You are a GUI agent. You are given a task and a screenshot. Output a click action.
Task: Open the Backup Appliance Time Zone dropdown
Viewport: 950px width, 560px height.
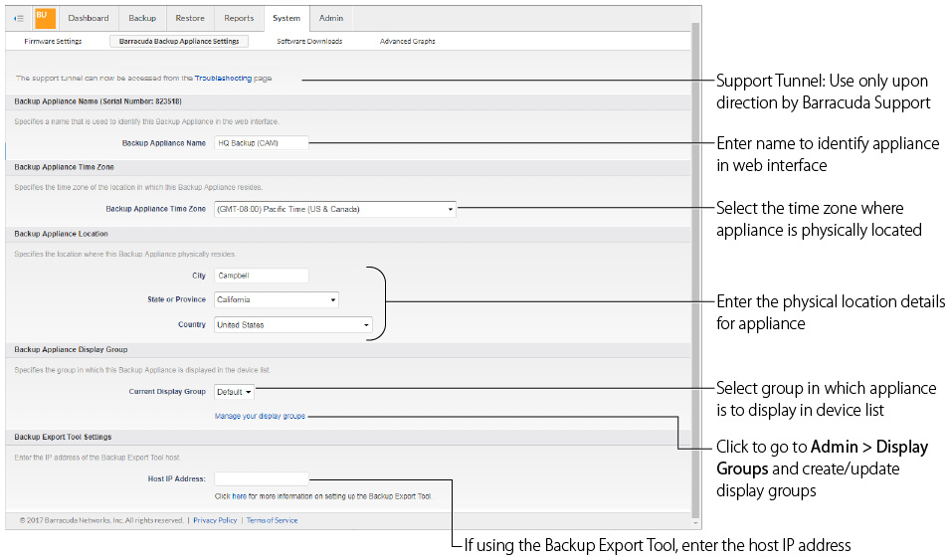(335, 209)
